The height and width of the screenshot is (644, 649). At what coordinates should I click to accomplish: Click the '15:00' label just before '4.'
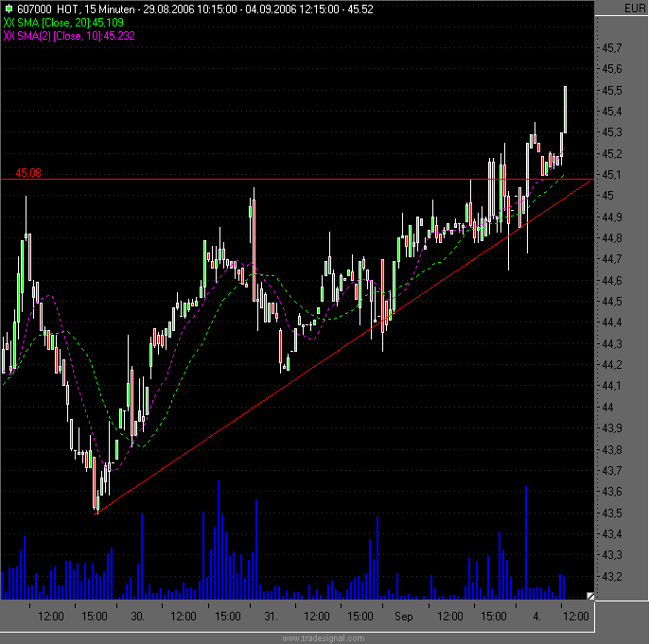pyautogui.click(x=494, y=617)
